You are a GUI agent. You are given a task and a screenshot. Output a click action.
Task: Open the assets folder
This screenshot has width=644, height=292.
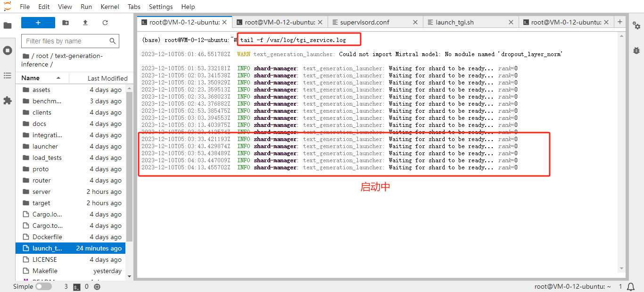(x=71, y=90)
